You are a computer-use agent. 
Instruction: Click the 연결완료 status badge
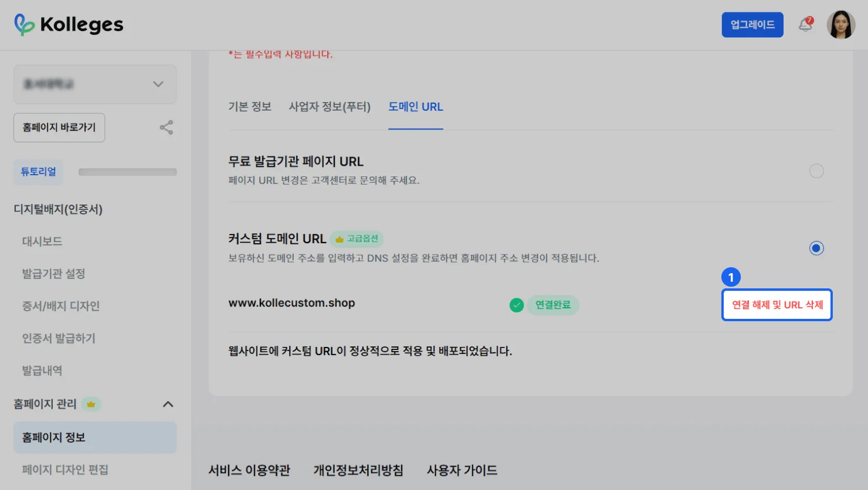coord(553,305)
